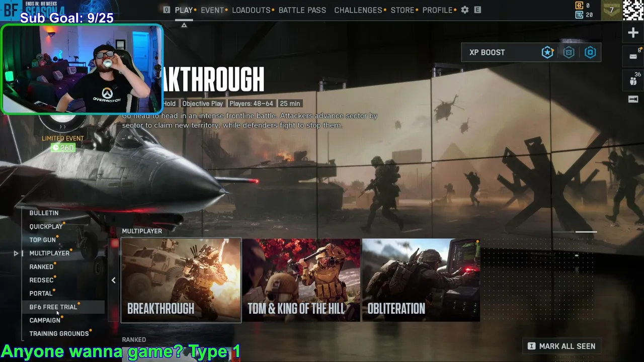Image resolution: width=644 pixels, height=362 pixels.
Task: Click the LIMITED EVENT label
Action: click(63, 138)
